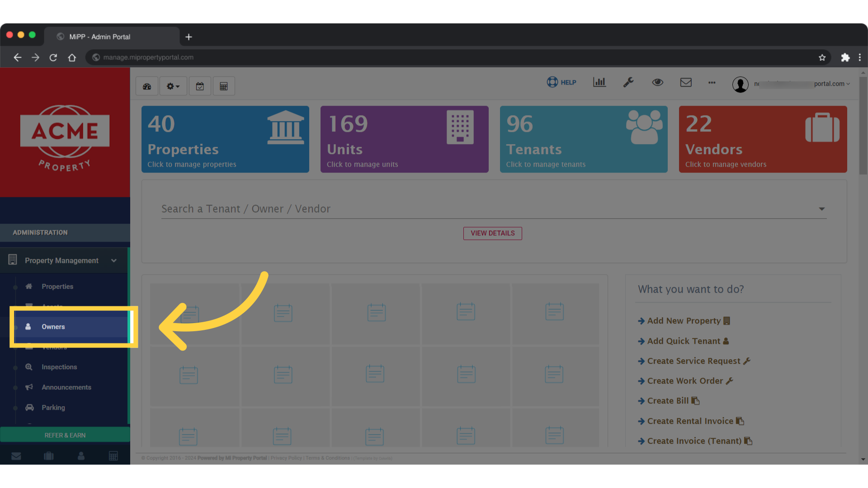Click the calculator icon in sidebar footer

(113, 456)
